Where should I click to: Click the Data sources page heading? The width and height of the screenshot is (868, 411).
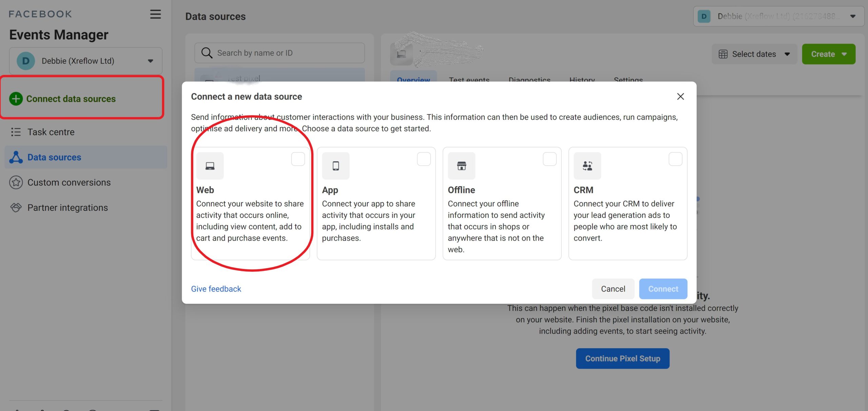pos(215,16)
